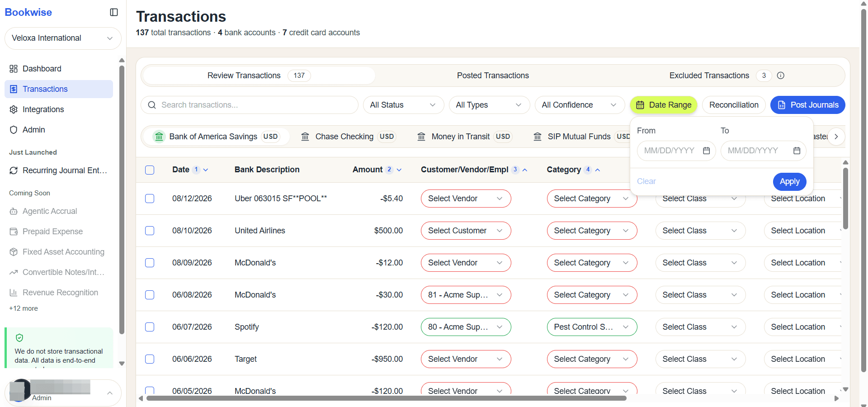868x407 pixels.
Task: Check the United Airlines transaction row
Action: click(150, 231)
